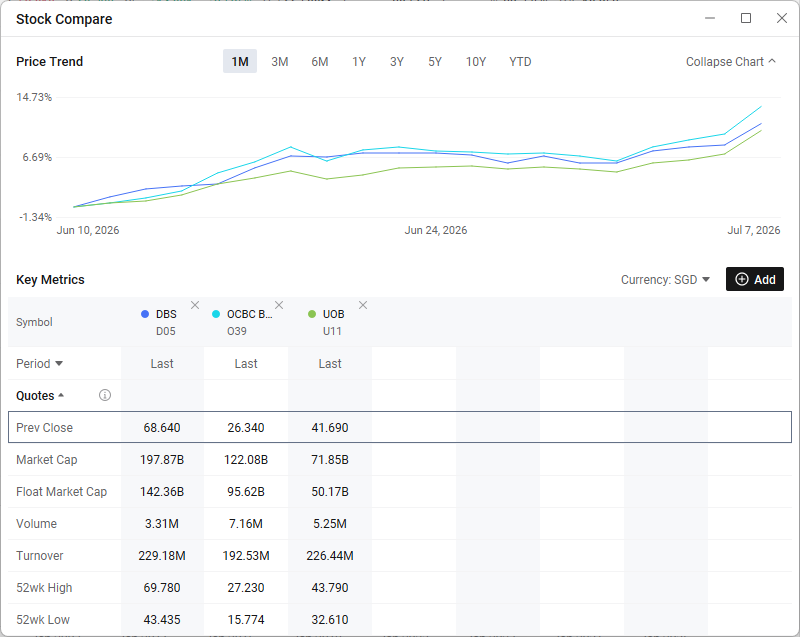The image size is (800, 637).
Task: Close the Stock Compare window
Action: pos(782,18)
